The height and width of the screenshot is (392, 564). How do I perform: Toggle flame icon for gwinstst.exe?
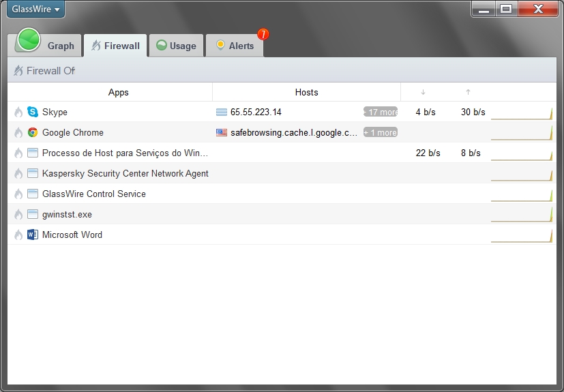(x=18, y=215)
